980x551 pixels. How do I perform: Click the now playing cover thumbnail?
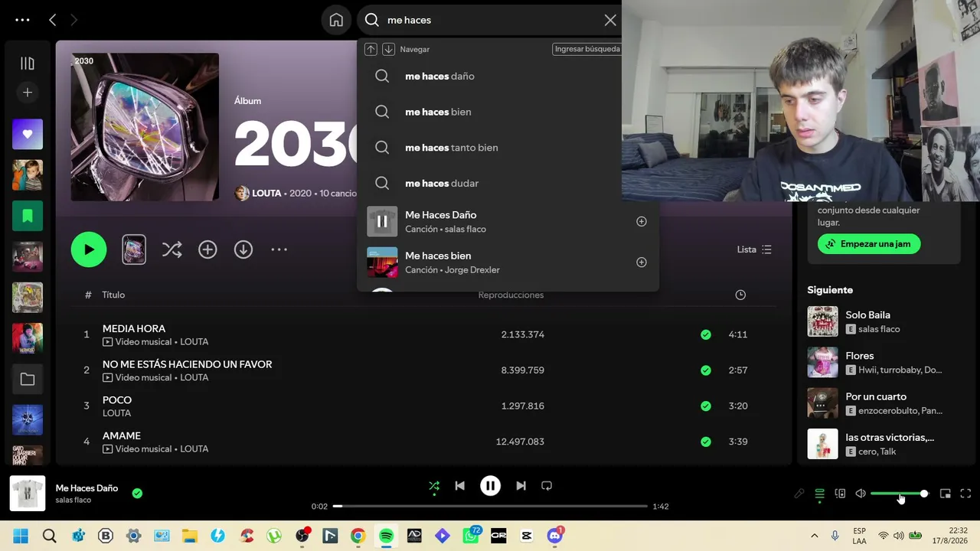click(28, 494)
